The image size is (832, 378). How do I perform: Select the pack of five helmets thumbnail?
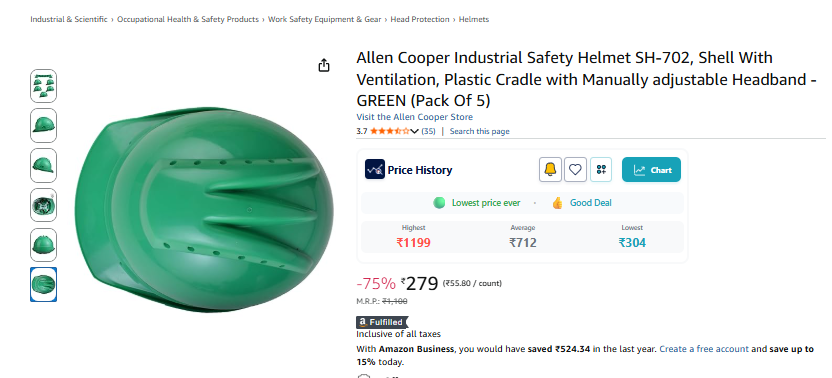(x=44, y=86)
